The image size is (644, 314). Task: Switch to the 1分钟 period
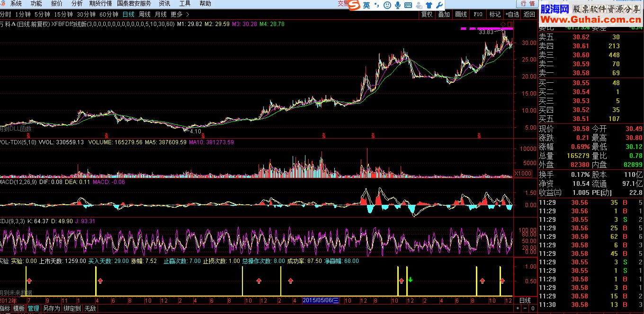tap(23, 15)
